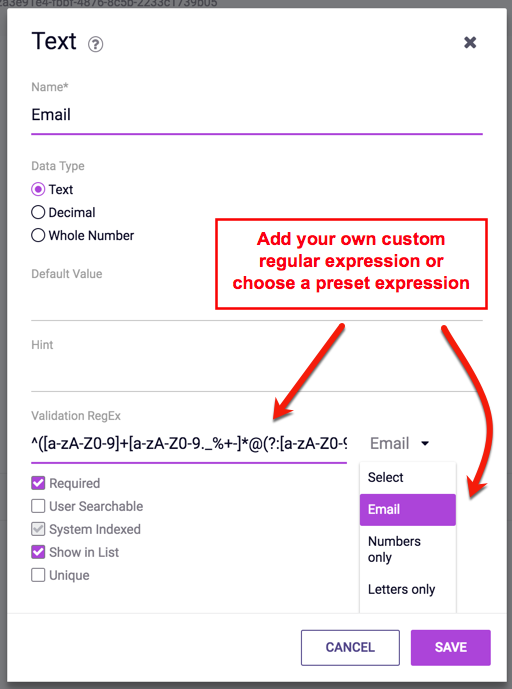Expand the Email preset dropdown arrow
The width and height of the screenshot is (512, 689).
[x=425, y=443]
